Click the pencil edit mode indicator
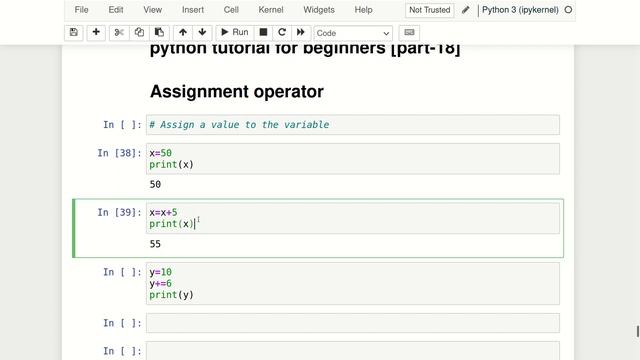The image size is (640, 360). 465,10
